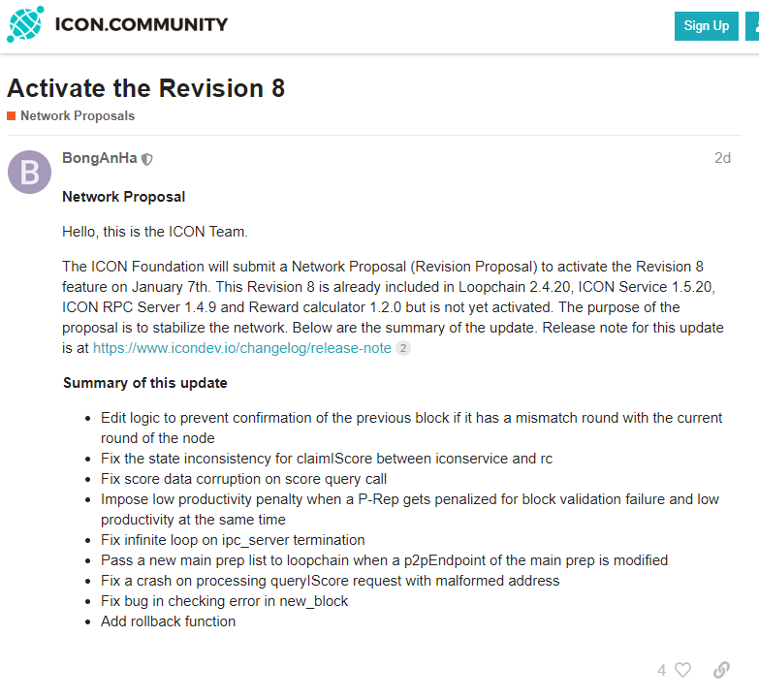The width and height of the screenshot is (759, 700).
Task: Click the link click-count badge 2
Action: coord(402,348)
